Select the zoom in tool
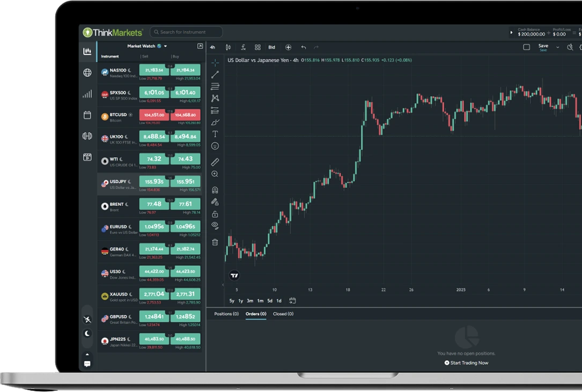 click(215, 174)
